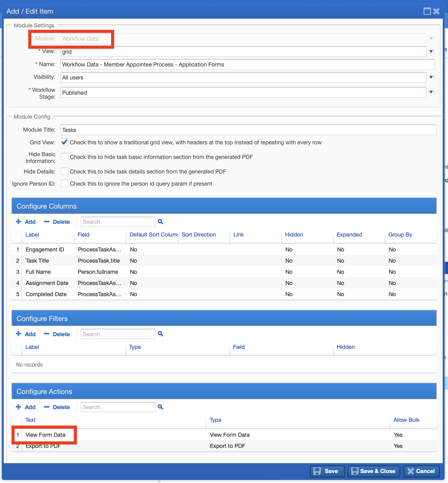
Task: Click the search magnifier in Configure Filters
Action: 160,334
